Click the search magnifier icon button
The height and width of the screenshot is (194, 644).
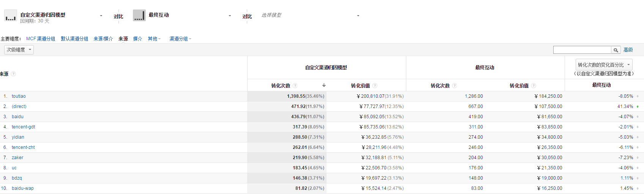point(616,50)
